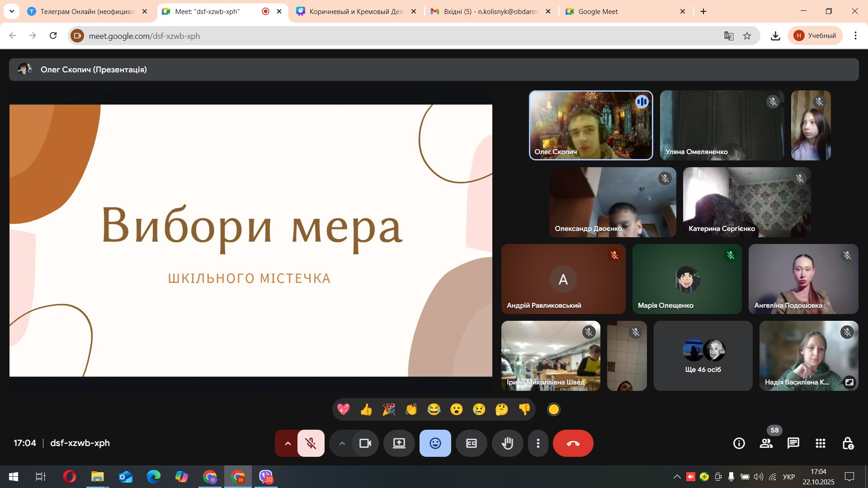Click the 'Ще 46 осіб' tile
Screen dimensions: 868x488
703,356
